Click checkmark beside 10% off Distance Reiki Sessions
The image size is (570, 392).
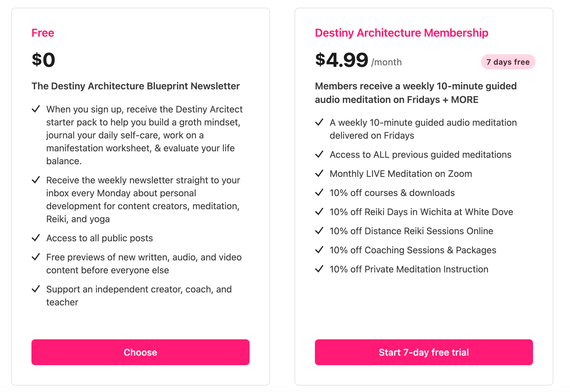coord(320,231)
